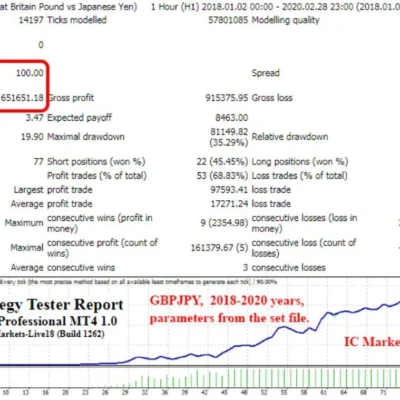
Task: Click the Every tick modelling method caption
Action: click(x=139, y=282)
